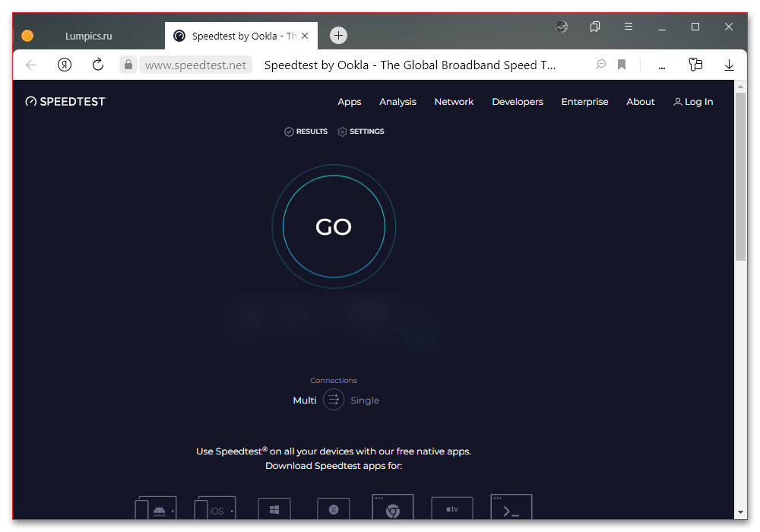
Task: Click the Windows app download icon
Action: click(x=274, y=508)
